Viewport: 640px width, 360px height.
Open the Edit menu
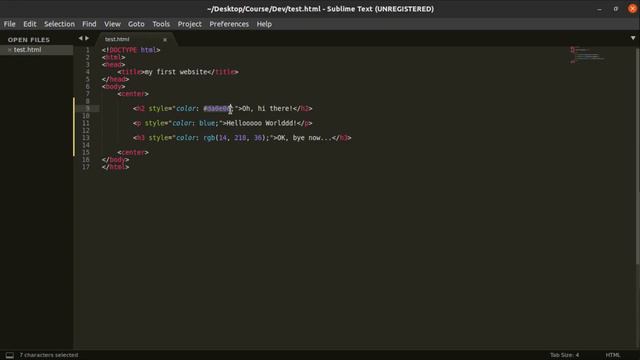pos(30,24)
